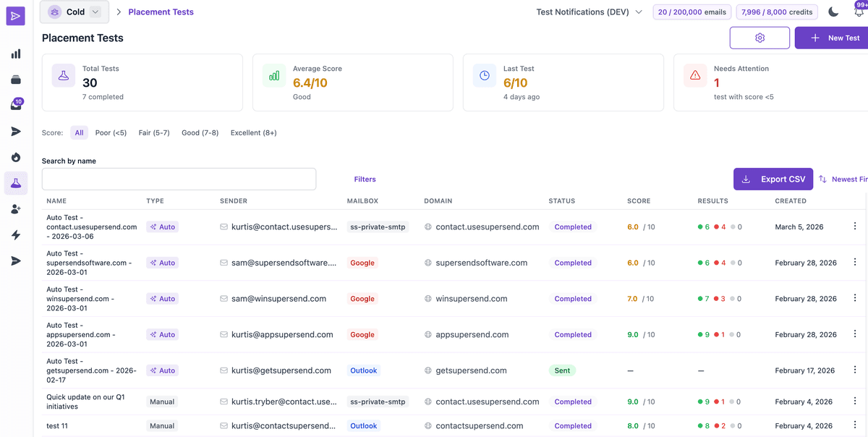Click the Export CSV button
The width and height of the screenshot is (868, 437).
[x=773, y=179]
